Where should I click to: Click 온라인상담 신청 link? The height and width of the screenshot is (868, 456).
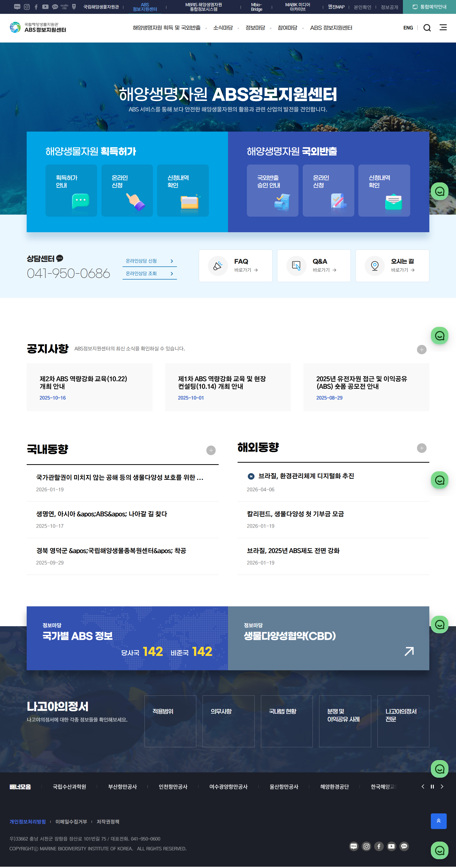149,261
